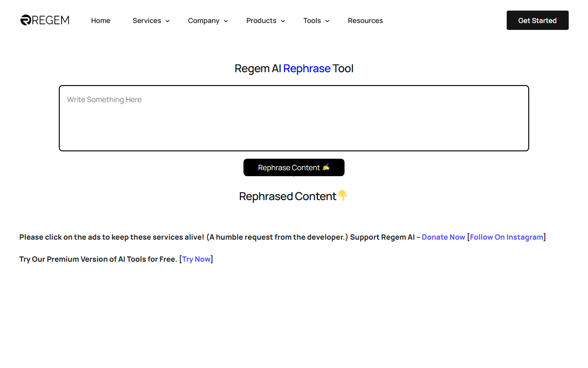Expand the Tools dropdown chevron
This screenshot has width=588, height=368.
(x=328, y=21)
